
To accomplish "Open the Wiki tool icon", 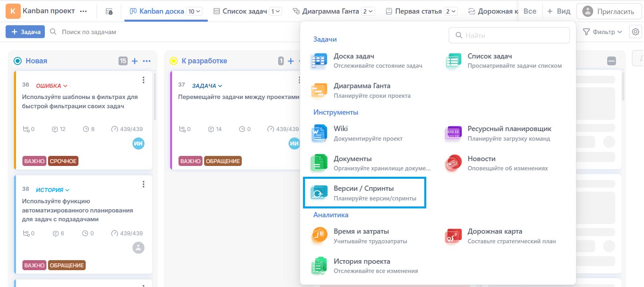I will pos(319,133).
